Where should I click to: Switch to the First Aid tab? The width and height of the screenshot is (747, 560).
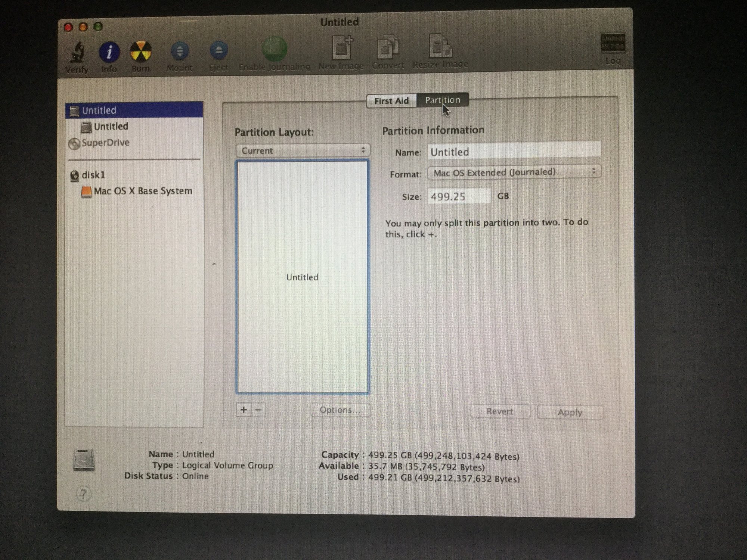coord(391,101)
